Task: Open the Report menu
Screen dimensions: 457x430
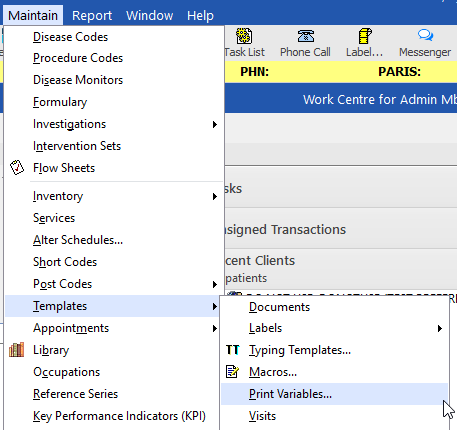Action: coord(92,15)
